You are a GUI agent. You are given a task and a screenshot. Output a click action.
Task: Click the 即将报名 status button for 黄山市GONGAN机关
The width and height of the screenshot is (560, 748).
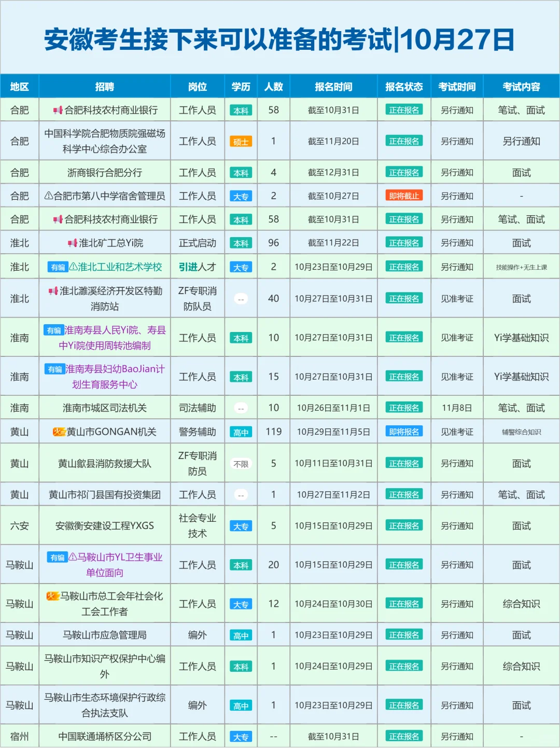tap(404, 431)
